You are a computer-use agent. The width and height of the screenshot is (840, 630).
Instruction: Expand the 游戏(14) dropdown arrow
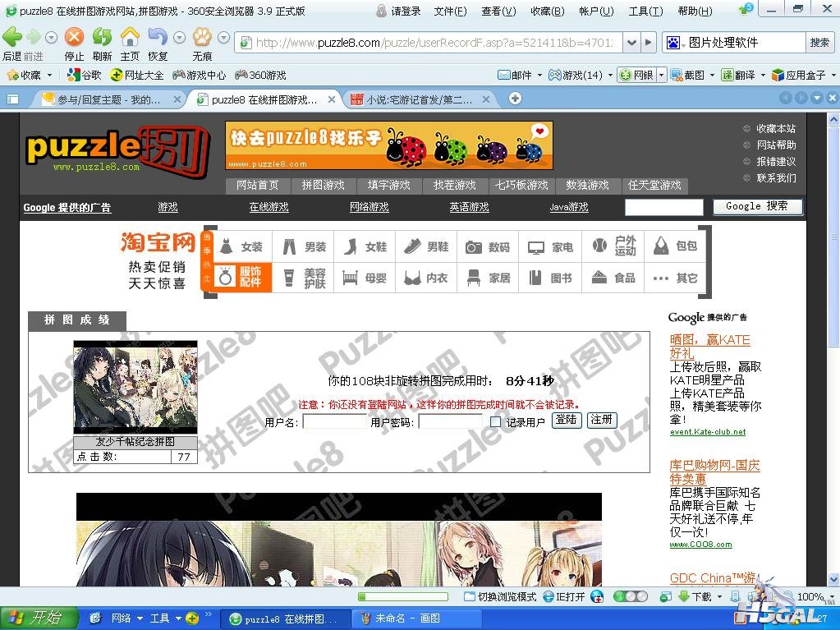(610, 76)
